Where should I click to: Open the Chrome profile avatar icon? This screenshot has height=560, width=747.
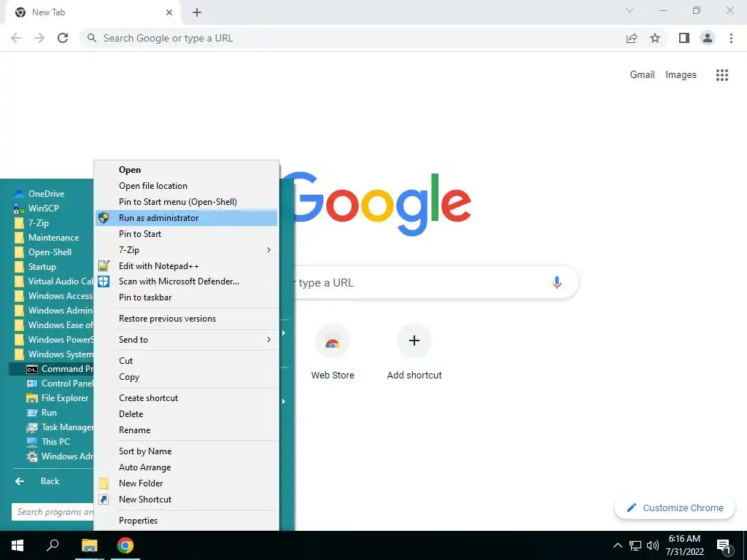point(708,38)
